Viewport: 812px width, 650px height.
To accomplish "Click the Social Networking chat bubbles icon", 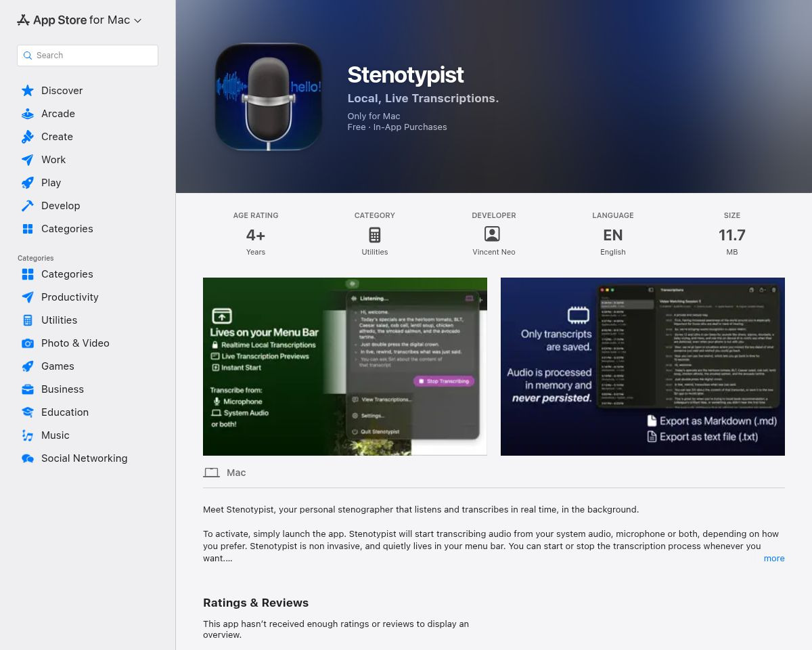I will [x=28, y=458].
